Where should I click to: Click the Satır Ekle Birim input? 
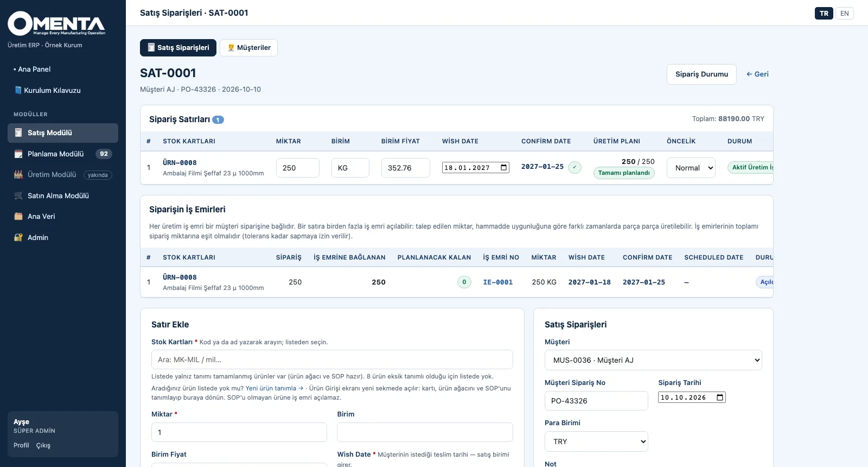pyautogui.click(x=425, y=432)
